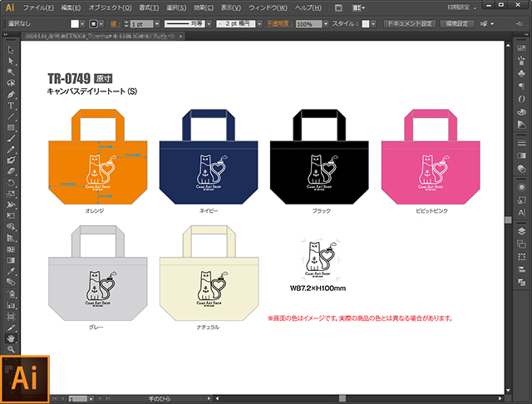This screenshot has width=532, height=404.
Task: Click the fill color swatch in control bar
Action: point(75,24)
